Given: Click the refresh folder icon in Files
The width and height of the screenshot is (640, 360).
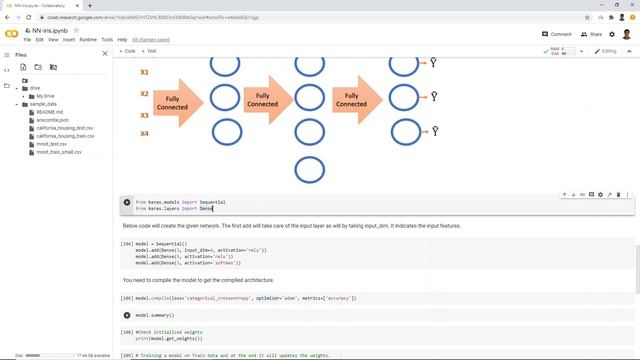Looking at the screenshot, I should (x=38, y=67).
